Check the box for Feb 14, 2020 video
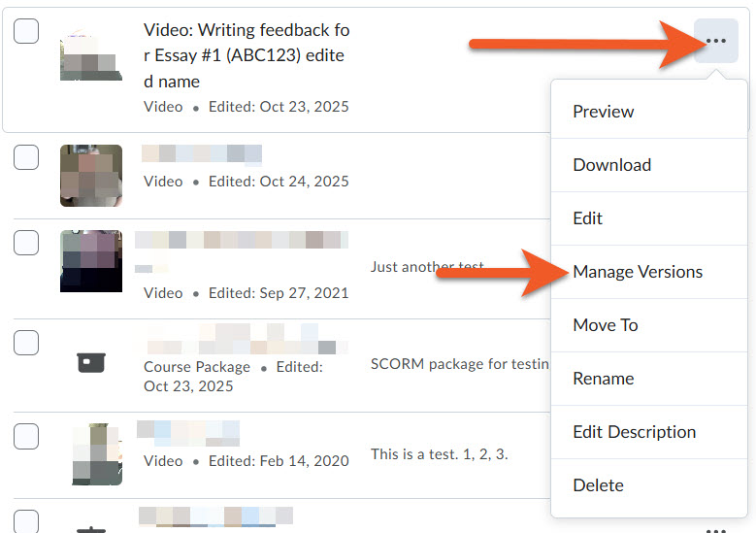The width and height of the screenshot is (756, 533). pyautogui.click(x=26, y=436)
